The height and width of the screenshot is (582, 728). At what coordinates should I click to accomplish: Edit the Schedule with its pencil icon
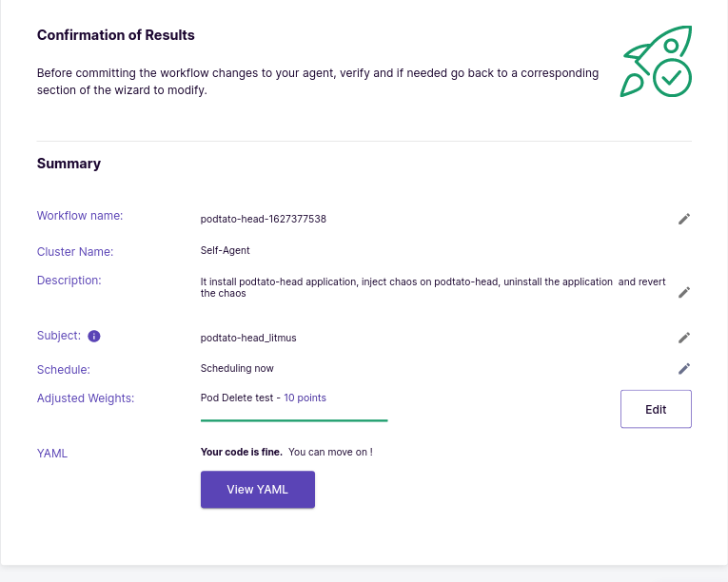(684, 369)
